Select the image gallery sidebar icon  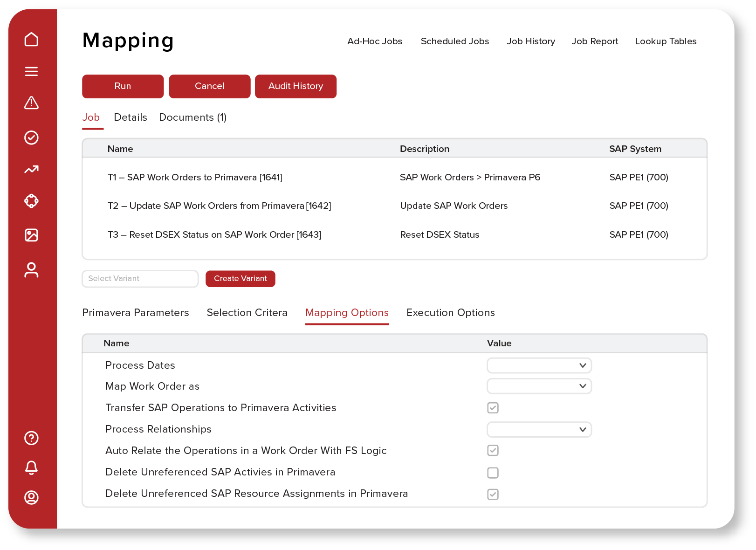pos(31,235)
